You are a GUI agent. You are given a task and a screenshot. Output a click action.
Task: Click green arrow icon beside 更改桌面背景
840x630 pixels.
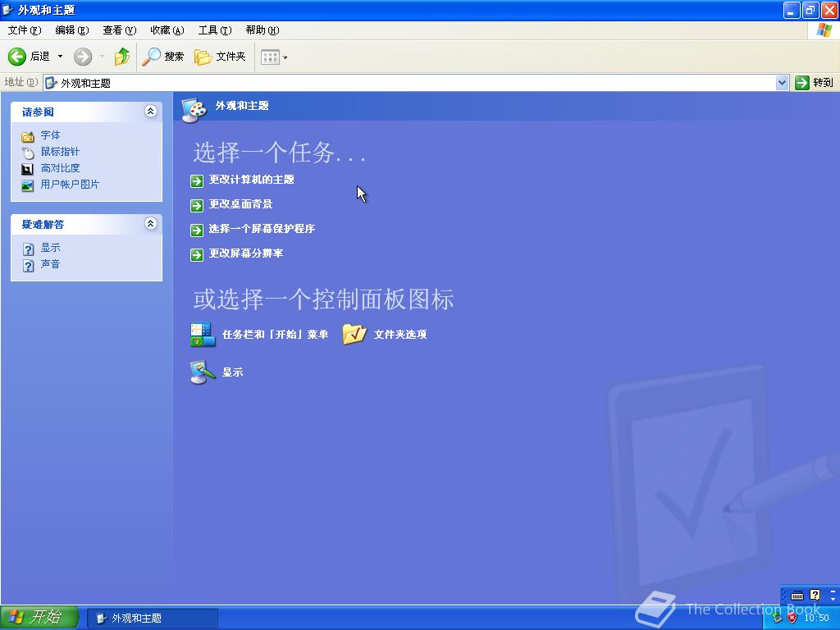pos(197,206)
